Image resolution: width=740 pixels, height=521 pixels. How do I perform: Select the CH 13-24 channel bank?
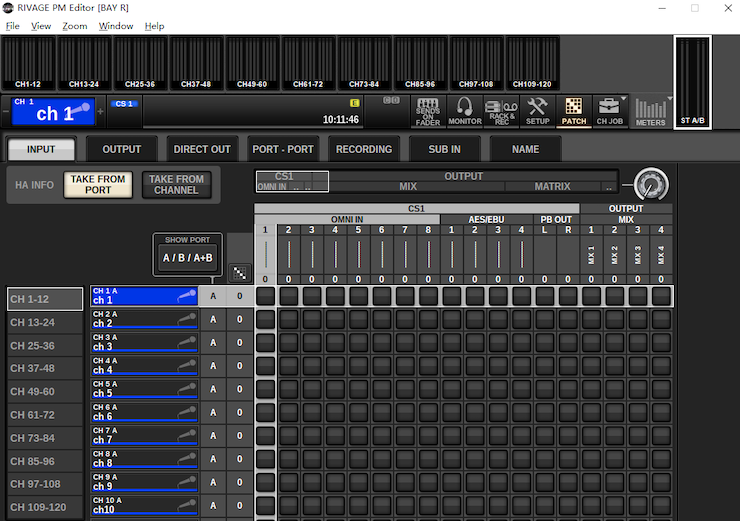pos(45,322)
